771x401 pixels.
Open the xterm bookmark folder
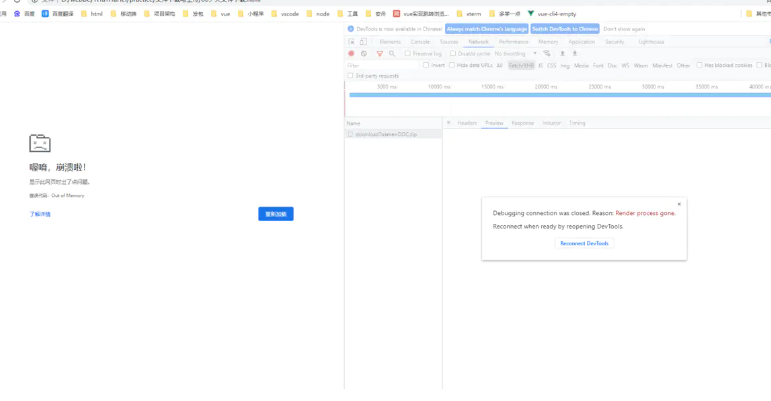469,14
